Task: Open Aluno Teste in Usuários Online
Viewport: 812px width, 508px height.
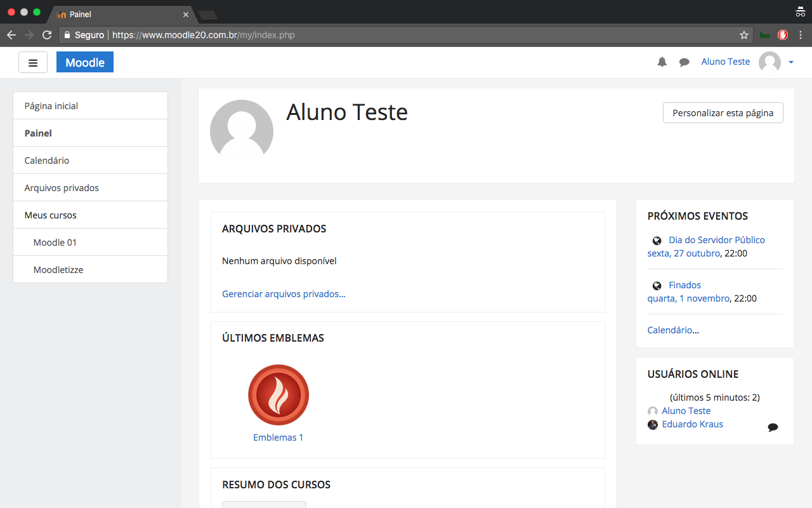Action: [x=686, y=411]
